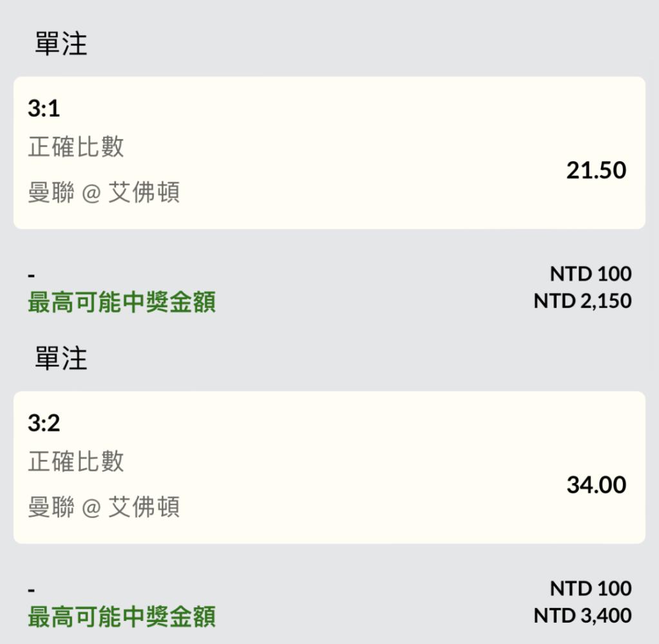Tap dash above second 最高可能中獎金額 label
The image size is (659, 644).
click(x=31, y=591)
